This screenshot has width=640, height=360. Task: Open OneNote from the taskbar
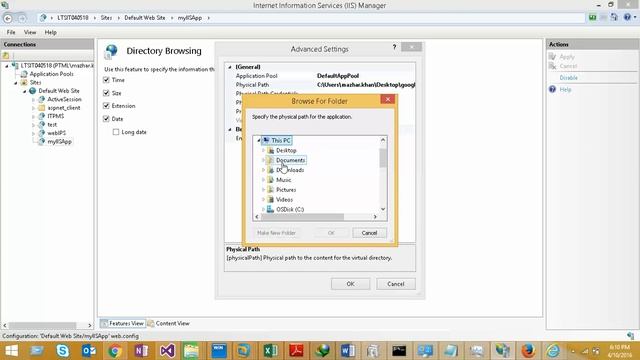[141, 351]
